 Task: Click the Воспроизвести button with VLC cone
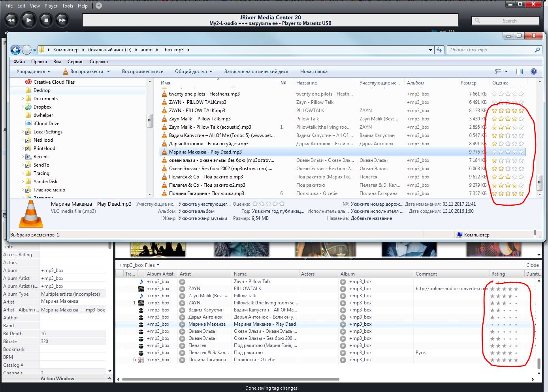[x=86, y=71]
